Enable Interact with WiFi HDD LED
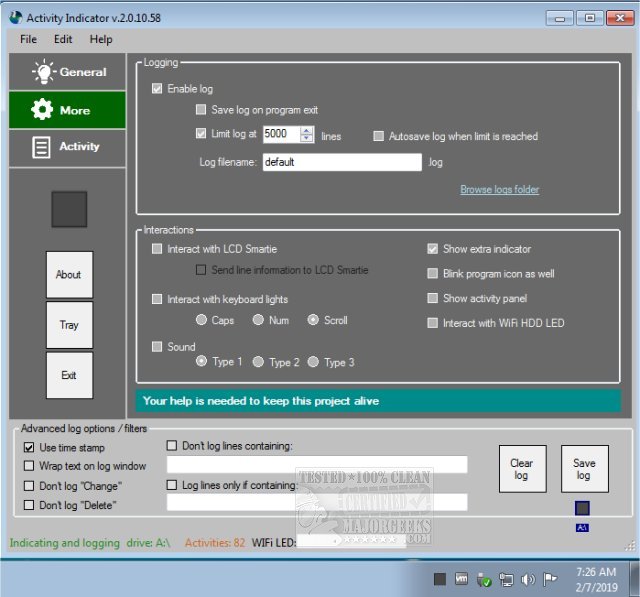 [x=432, y=323]
